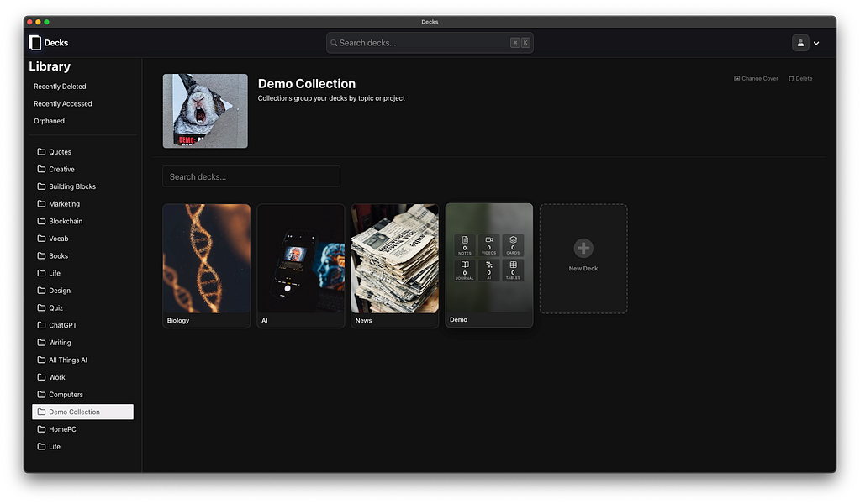Open the user account avatar icon
Screen dimensions: 860x504
[x=800, y=43]
